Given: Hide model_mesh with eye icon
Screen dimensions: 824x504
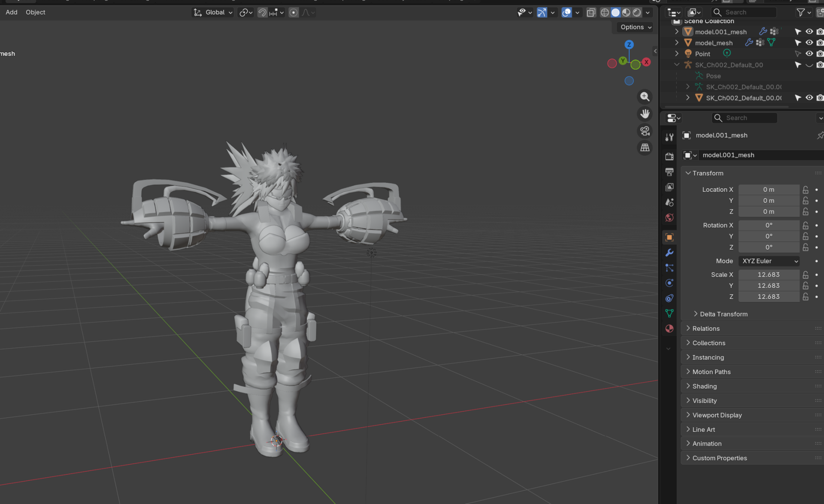Looking at the screenshot, I should point(809,42).
